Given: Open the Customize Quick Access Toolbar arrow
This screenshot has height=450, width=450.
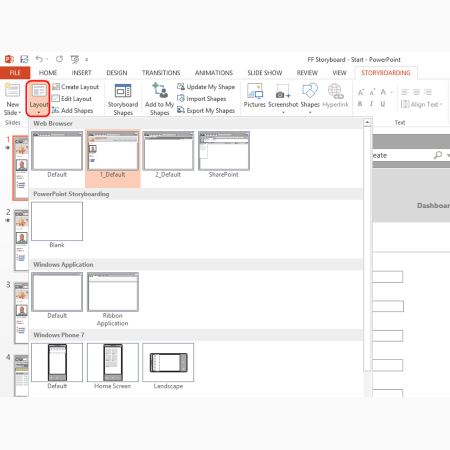Looking at the screenshot, I should coord(87,60).
